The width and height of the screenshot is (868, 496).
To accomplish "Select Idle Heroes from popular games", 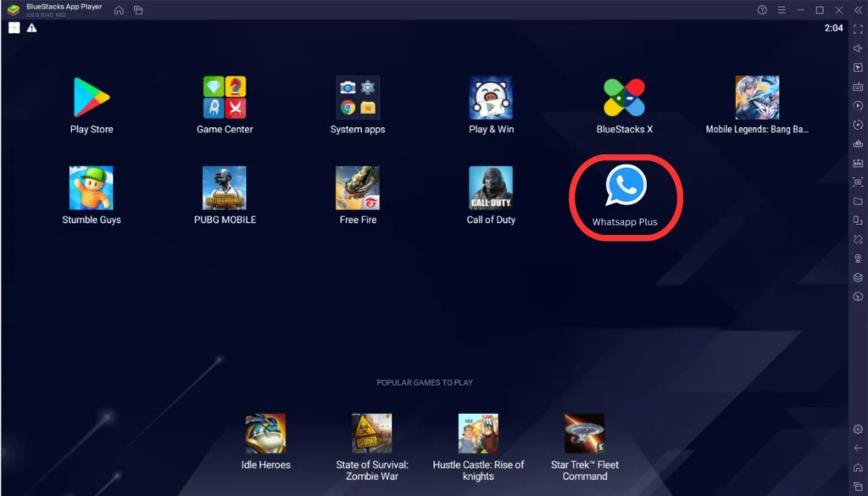I will [x=265, y=434].
